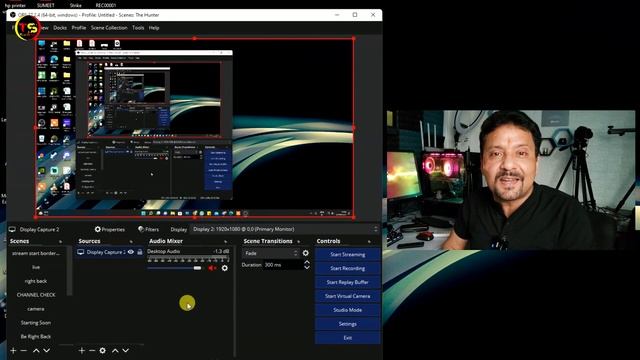Image resolution: width=640 pixels, height=360 pixels.
Task: Open source properties gear in the Sources toolbar
Action: (102, 351)
